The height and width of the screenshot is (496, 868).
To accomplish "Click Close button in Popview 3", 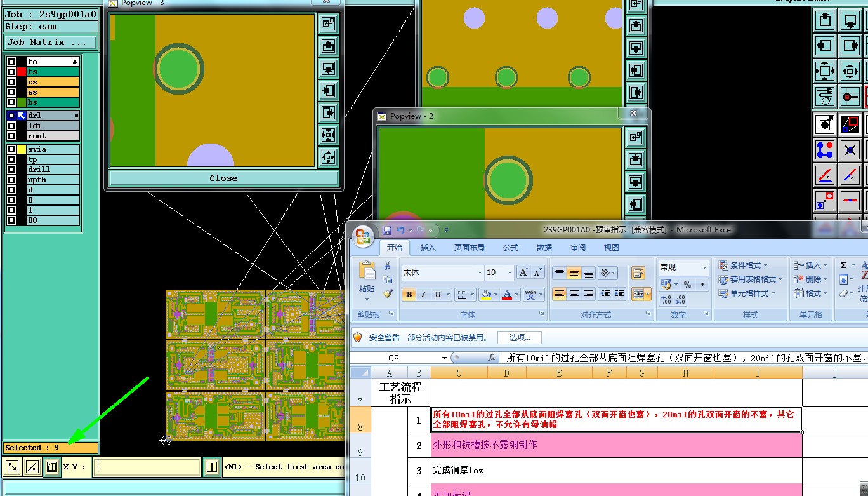I will [x=223, y=178].
